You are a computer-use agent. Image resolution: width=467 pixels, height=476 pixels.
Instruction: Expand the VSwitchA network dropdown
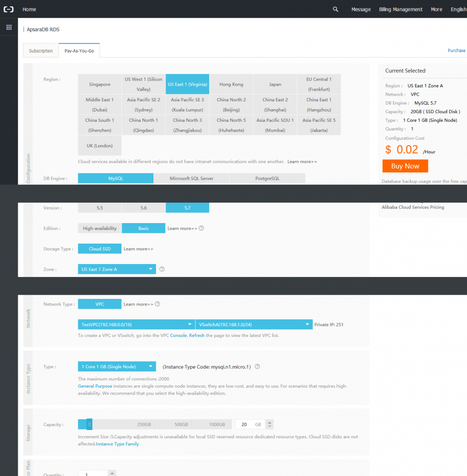(254, 324)
